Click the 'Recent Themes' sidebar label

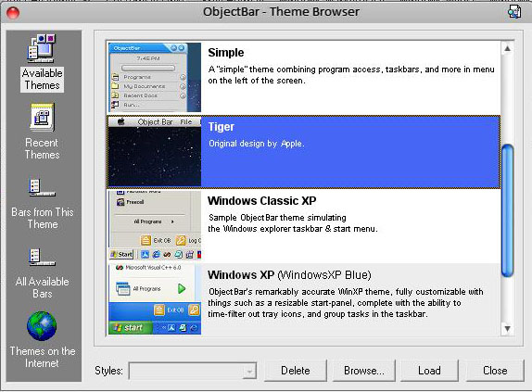pos(42,148)
